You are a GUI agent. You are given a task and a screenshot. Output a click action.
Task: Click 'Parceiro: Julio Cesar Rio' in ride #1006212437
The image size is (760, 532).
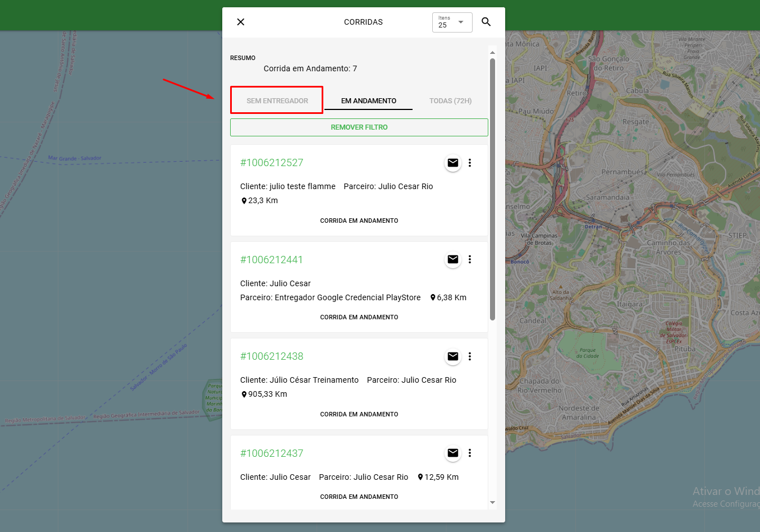(x=364, y=477)
